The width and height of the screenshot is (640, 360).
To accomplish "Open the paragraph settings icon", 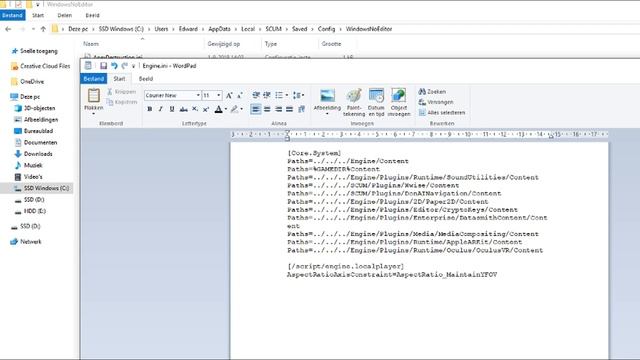I will (301, 109).
